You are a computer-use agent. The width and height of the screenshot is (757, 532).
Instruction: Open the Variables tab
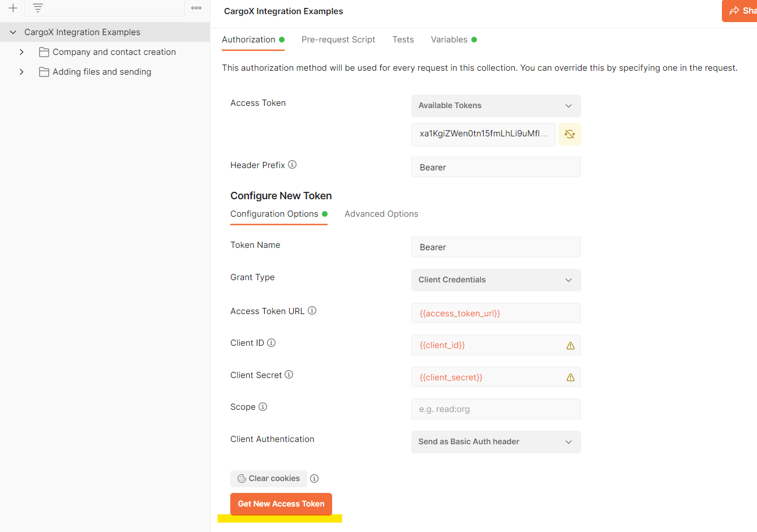[x=454, y=40]
